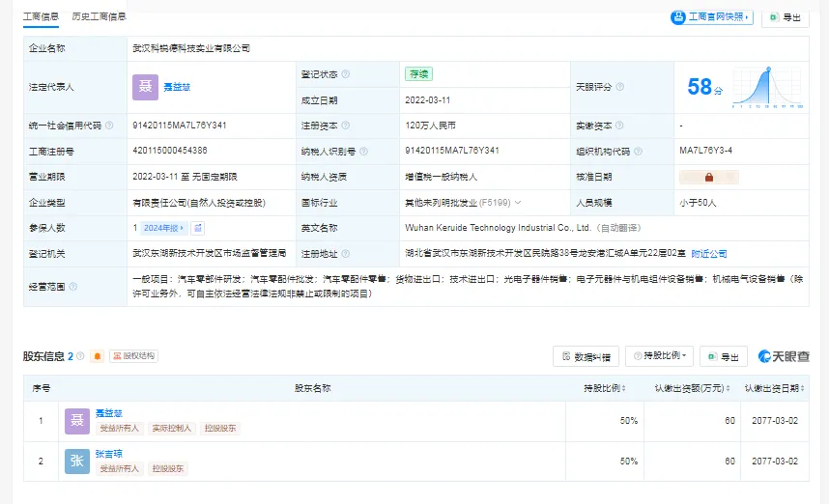Click 受益所有人 tag in 张吉琼 row

[x=119, y=468]
